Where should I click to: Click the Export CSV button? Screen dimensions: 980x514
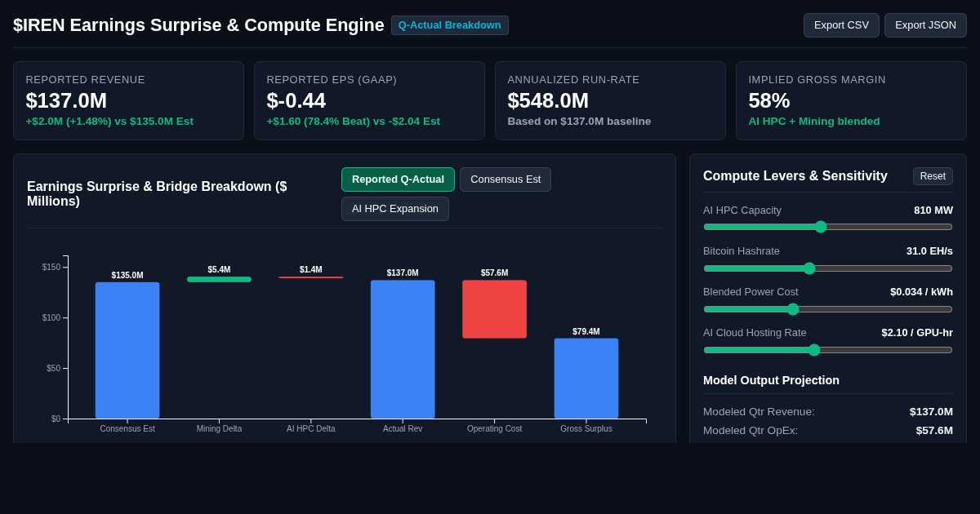(x=841, y=25)
